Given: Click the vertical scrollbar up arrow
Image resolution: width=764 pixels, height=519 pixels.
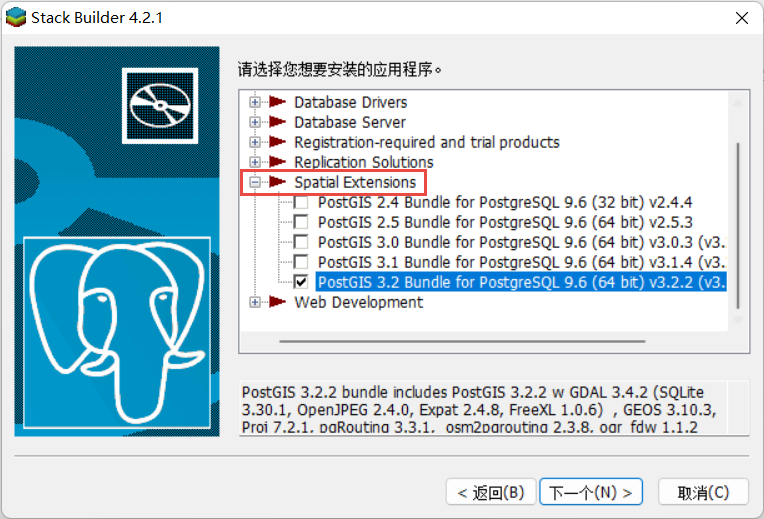Looking at the screenshot, I should pyautogui.click(x=738, y=103).
